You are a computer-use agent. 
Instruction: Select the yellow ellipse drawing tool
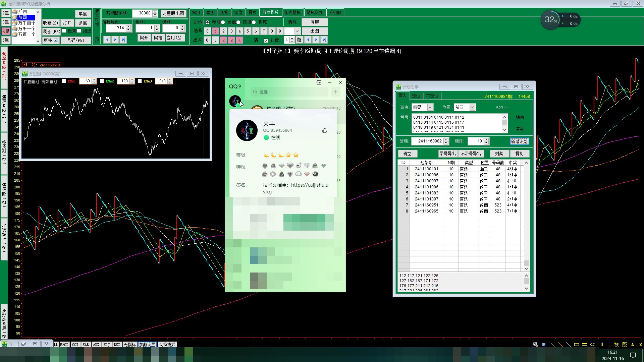(x=593, y=345)
